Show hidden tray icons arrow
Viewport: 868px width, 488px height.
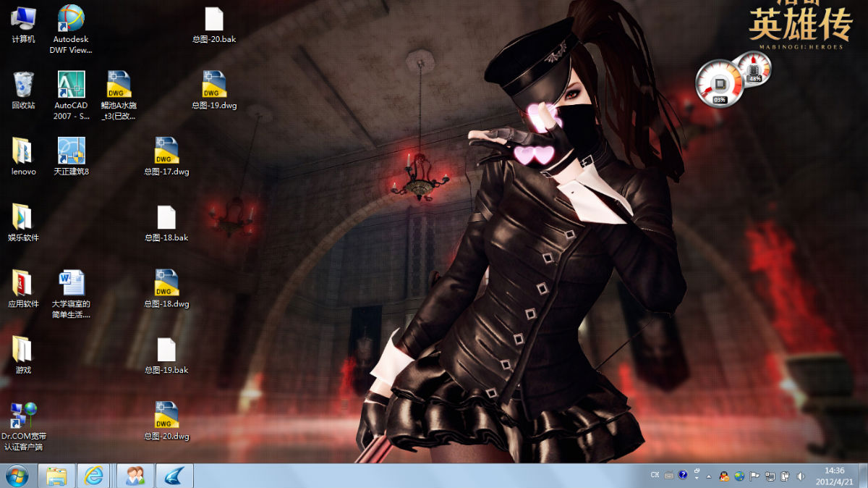pyautogui.click(x=710, y=476)
